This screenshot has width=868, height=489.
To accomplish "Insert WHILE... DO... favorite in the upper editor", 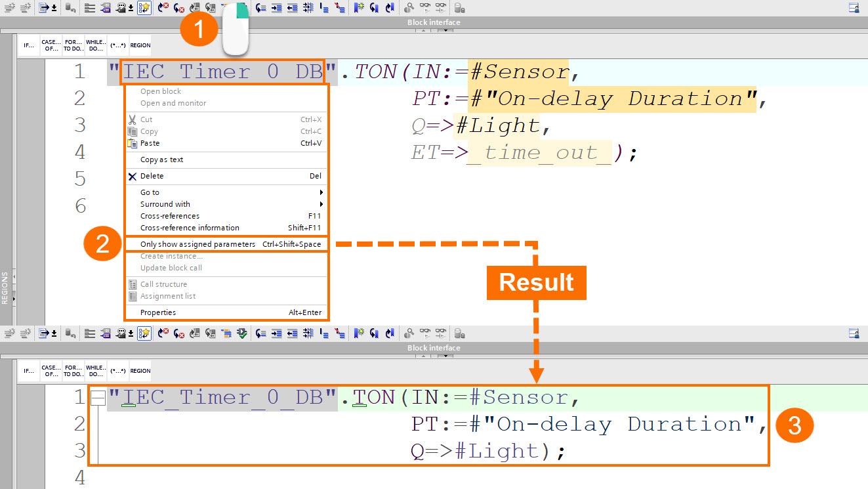I will 96,45.
